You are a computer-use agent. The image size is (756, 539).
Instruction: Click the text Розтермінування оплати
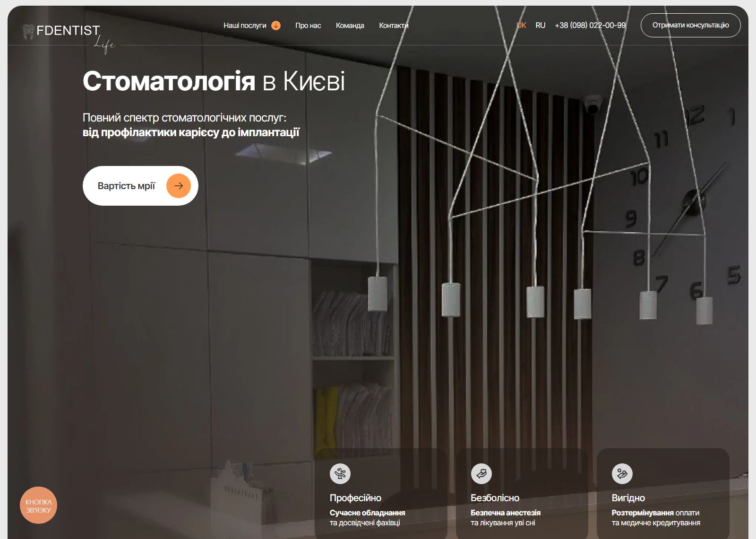tap(655, 513)
